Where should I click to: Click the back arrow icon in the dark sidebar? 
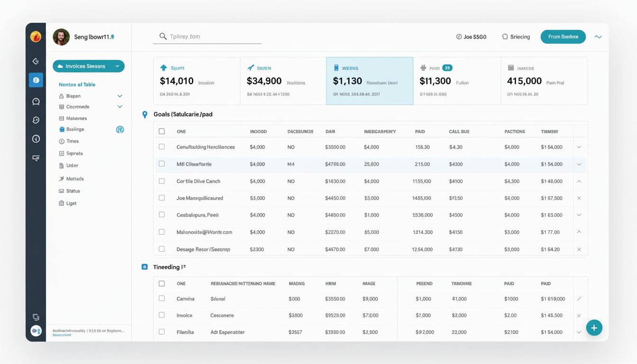pyautogui.click(x=36, y=61)
